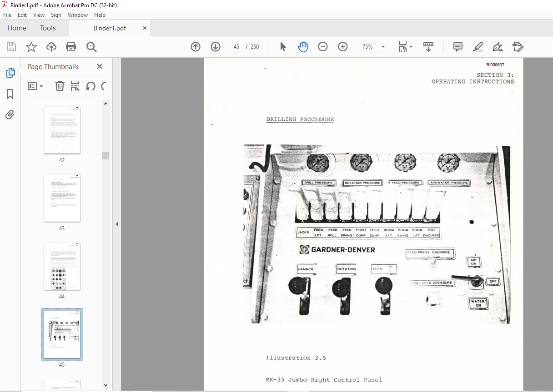Click the Illustration 3.5 caption text

click(296, 358)
